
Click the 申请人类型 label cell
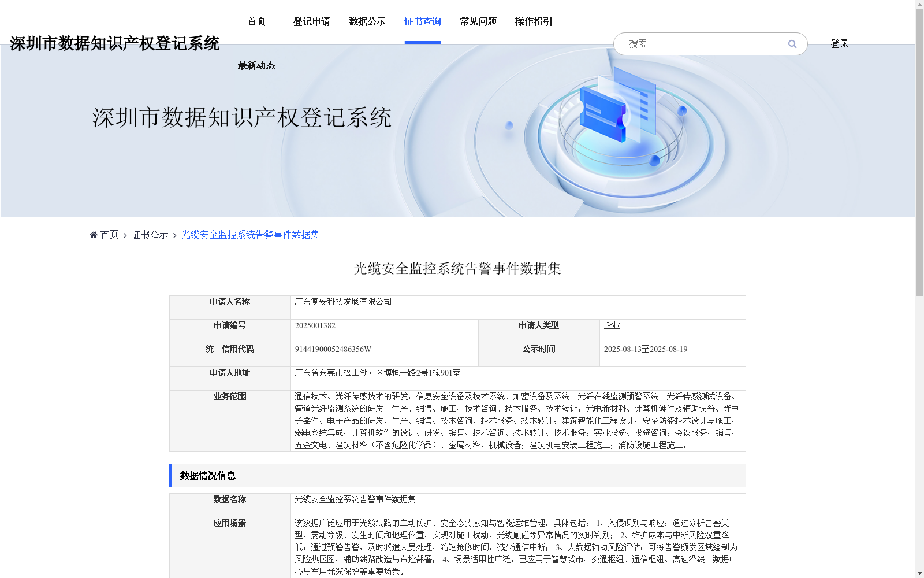coord(539,331)
